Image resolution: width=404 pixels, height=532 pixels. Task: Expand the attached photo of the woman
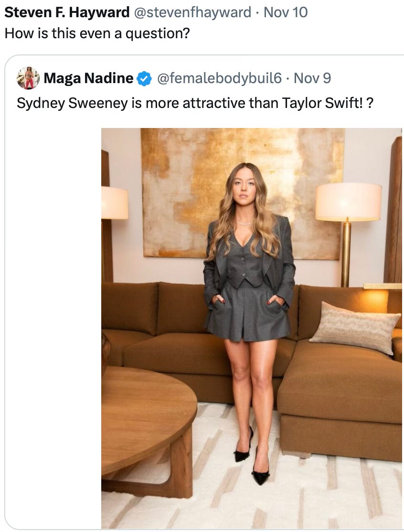point(251,328)
